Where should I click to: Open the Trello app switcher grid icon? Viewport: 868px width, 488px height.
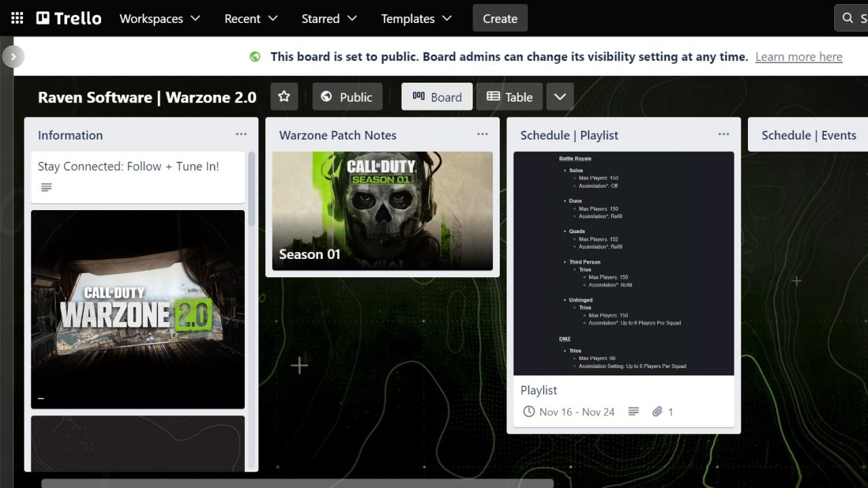16,18
